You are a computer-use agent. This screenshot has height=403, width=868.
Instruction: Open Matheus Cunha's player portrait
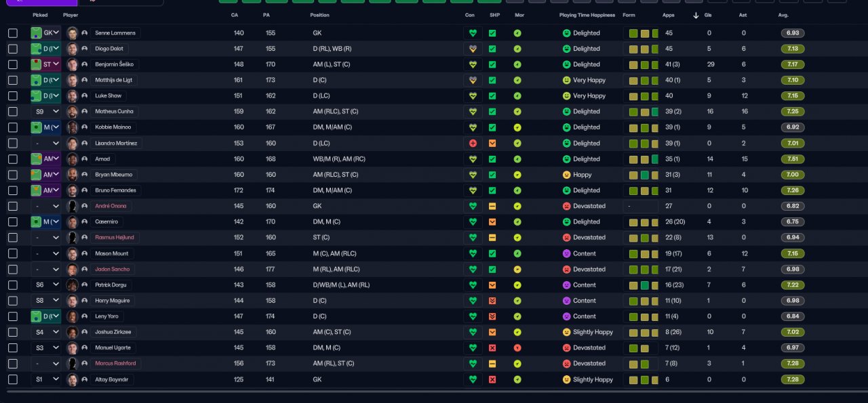[x=73, y=112]
